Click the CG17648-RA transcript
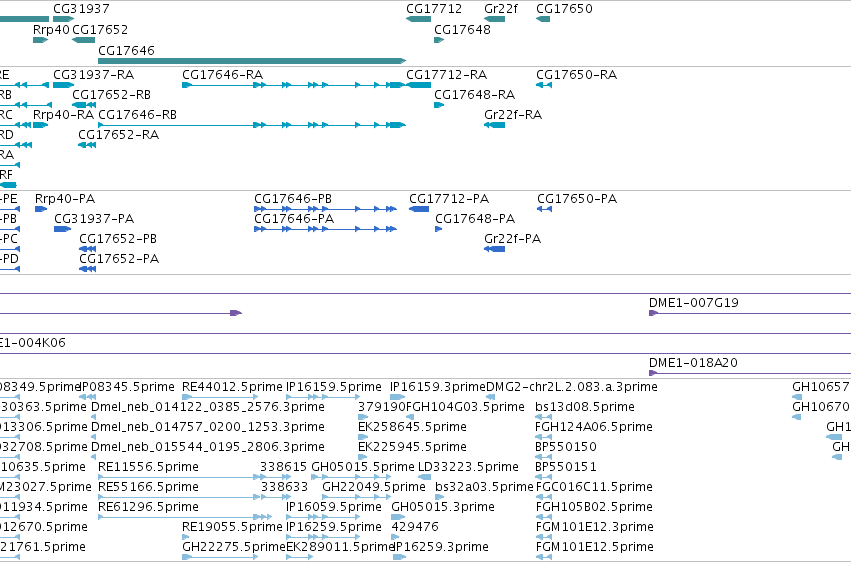The height and width of the screenshot is (562, 851). 439,105
